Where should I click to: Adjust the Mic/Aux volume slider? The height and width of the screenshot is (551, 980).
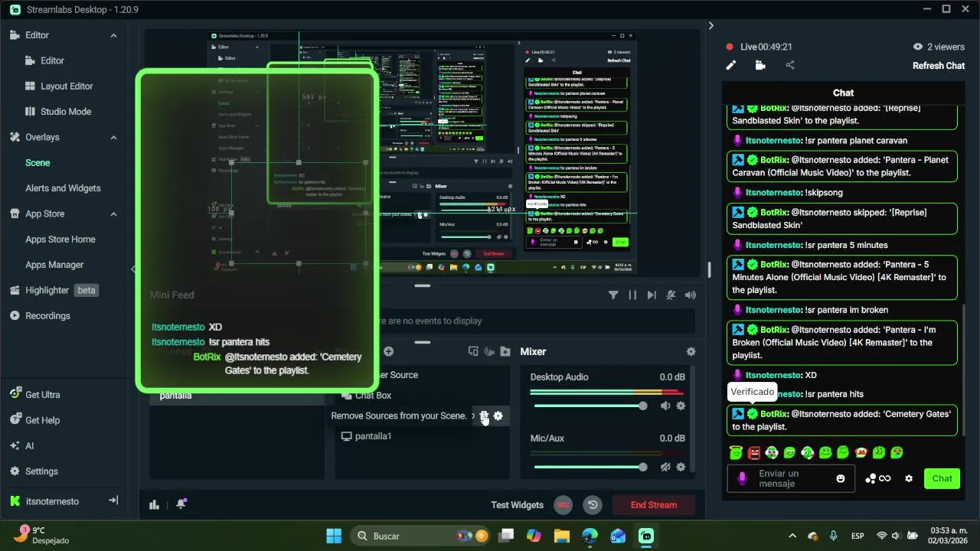(590, 468)
